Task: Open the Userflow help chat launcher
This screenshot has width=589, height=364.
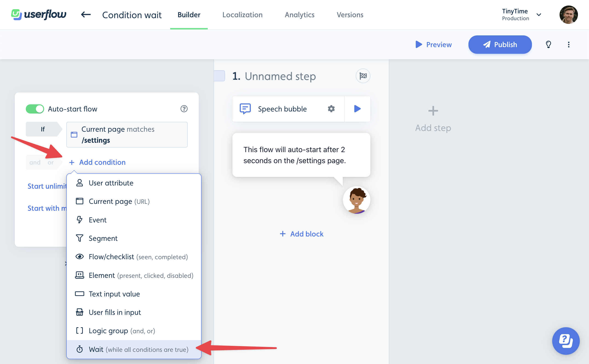Action: [566, 341]
